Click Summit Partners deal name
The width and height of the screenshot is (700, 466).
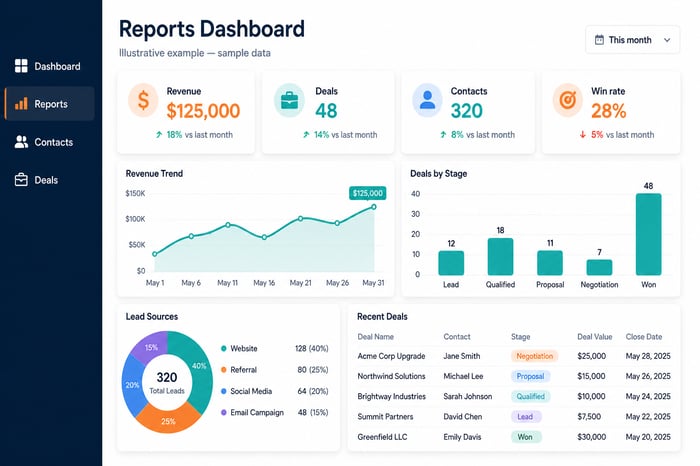tap(385, 416)
